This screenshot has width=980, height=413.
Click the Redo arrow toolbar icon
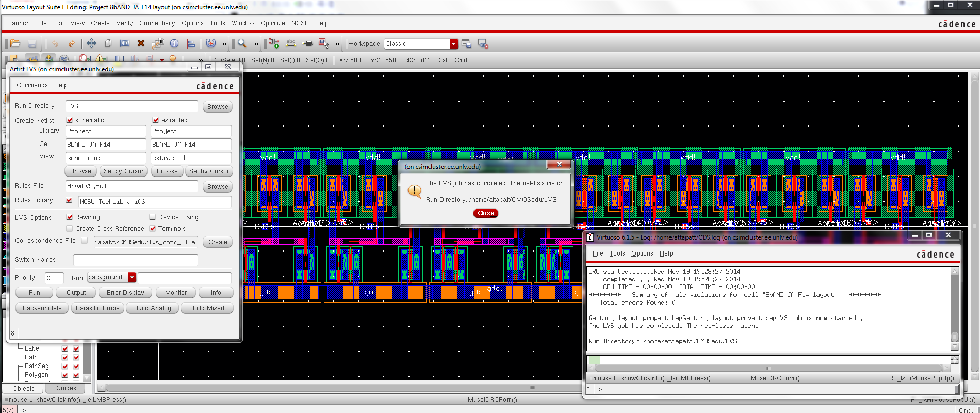[x=72, y=44]
